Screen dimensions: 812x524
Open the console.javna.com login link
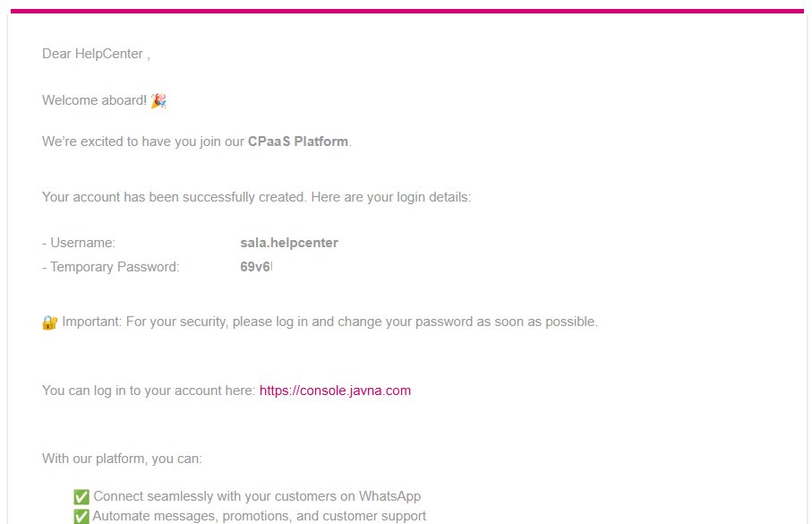pos(335,391)
